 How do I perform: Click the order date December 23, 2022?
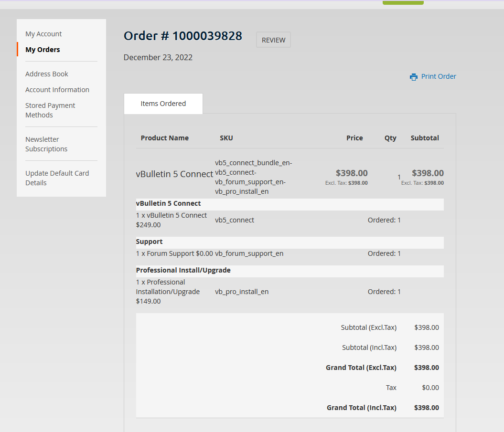click(158, 57)
